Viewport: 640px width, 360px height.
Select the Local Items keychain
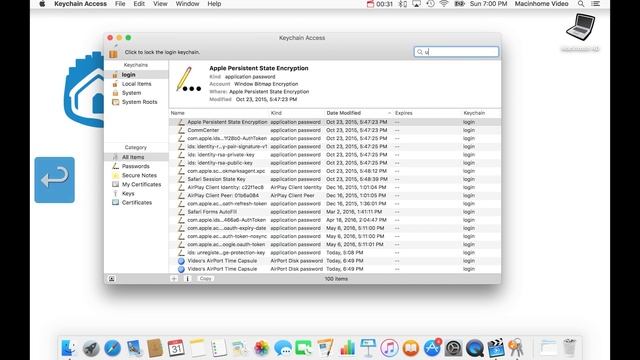136,84
